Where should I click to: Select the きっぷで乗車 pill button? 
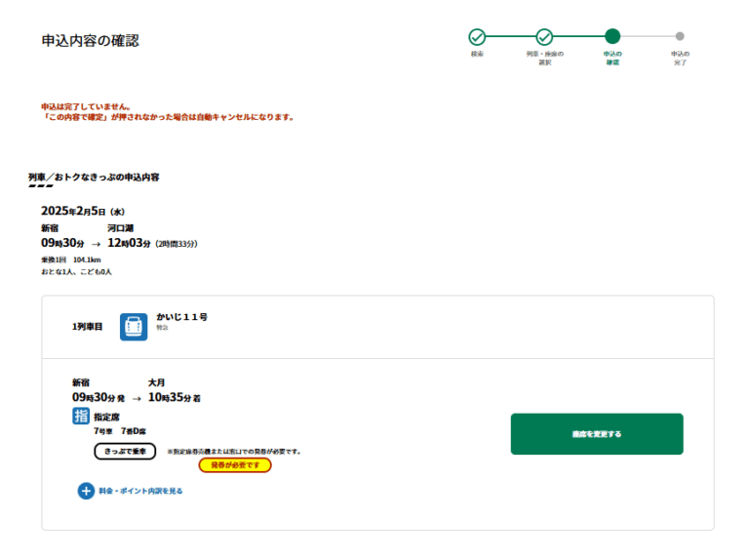click(x=125, y=451)
